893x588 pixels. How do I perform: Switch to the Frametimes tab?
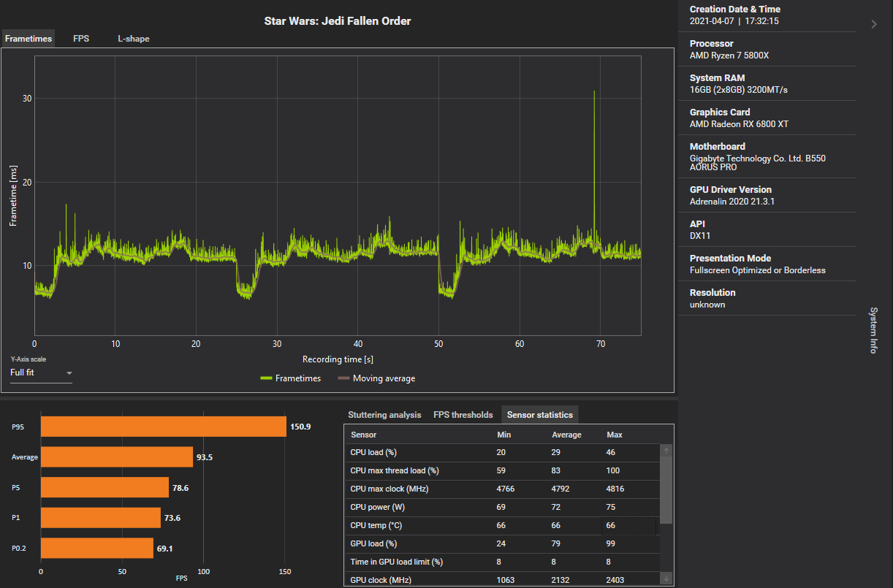[x=28, y=39]
